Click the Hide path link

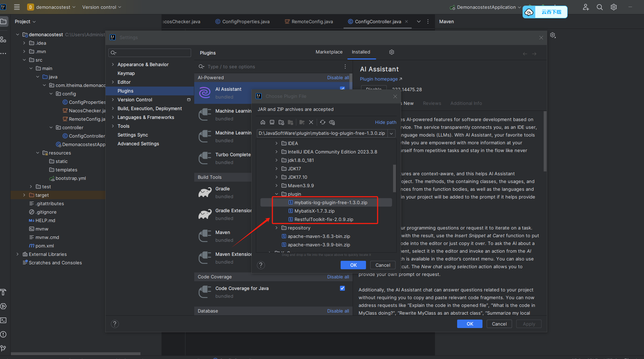click(386, 122)
